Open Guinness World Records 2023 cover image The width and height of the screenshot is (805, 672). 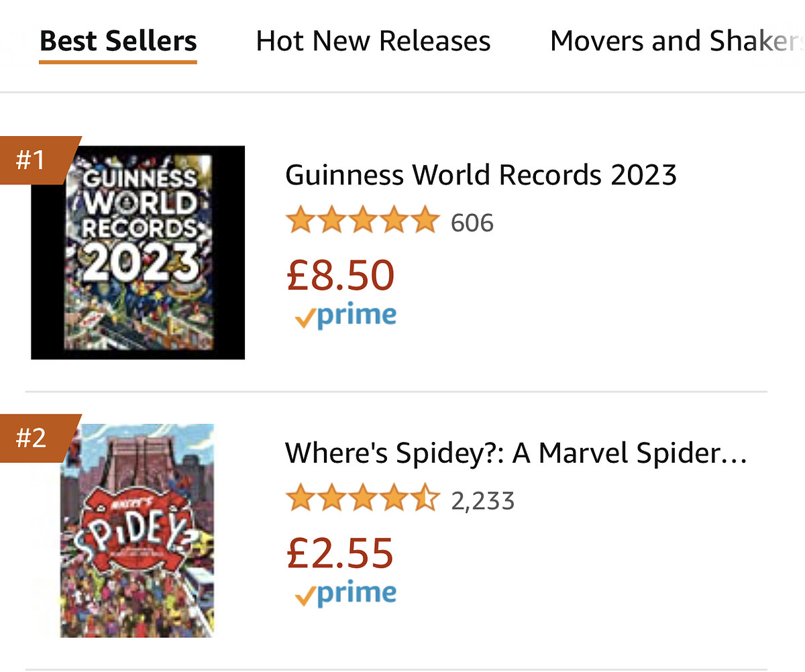(138, 252)
